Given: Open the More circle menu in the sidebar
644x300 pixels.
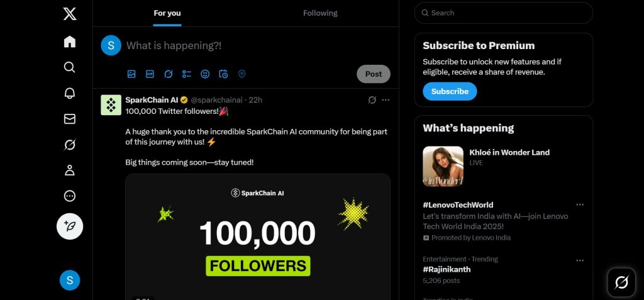Looking at the screenshot, I should 70,196.
